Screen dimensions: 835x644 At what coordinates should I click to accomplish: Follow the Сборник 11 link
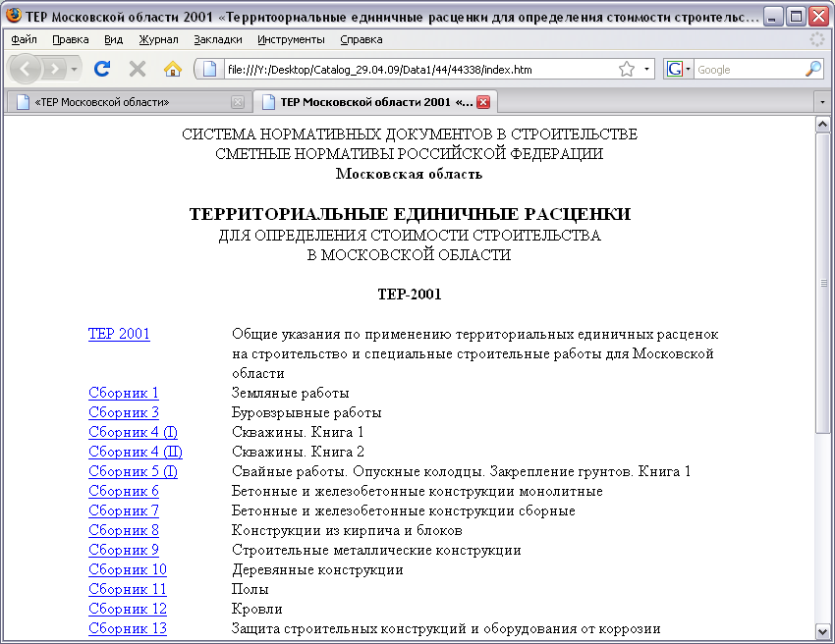(128, 590)
